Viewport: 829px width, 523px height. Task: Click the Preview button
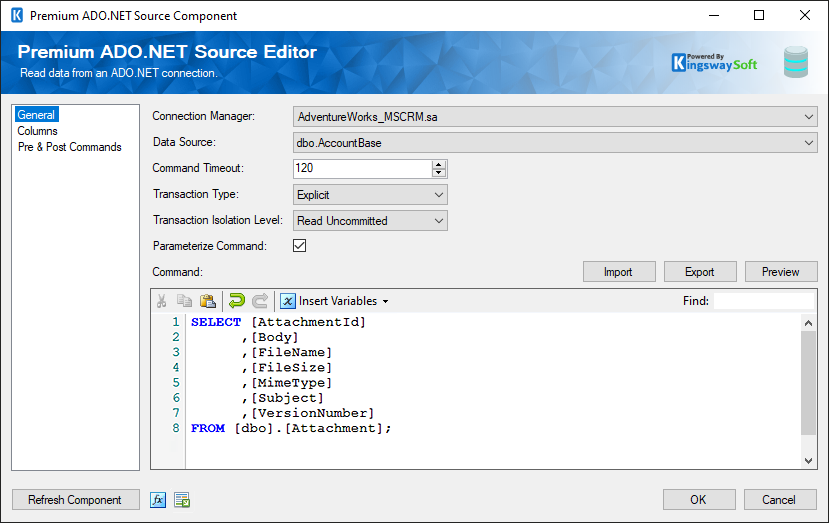(781, 272)
